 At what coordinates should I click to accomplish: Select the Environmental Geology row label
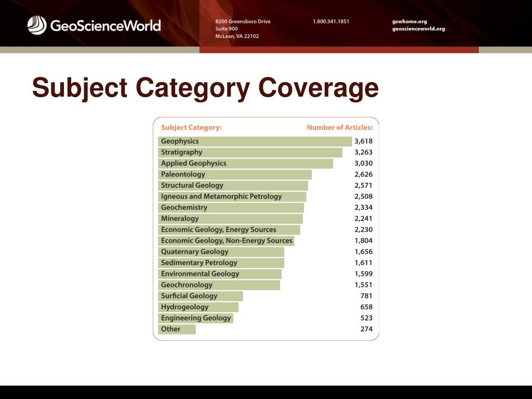(x=200, y=274)
